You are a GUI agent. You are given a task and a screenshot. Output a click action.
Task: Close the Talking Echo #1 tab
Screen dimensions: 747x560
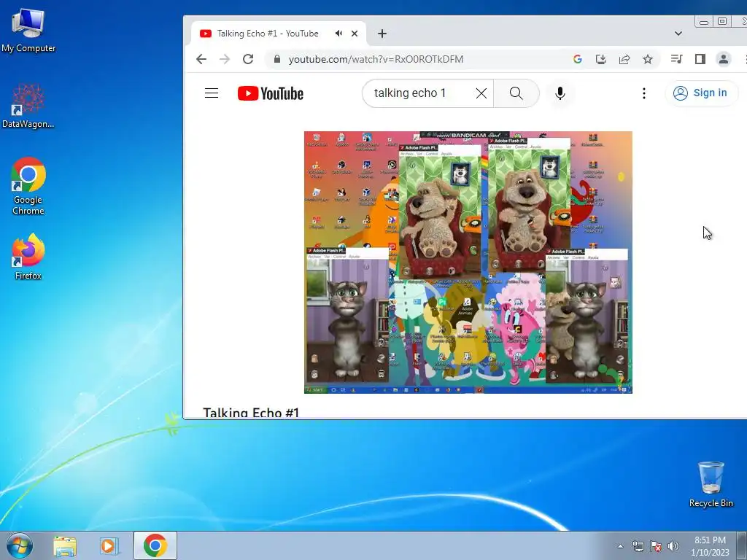[x=355, y=34]
